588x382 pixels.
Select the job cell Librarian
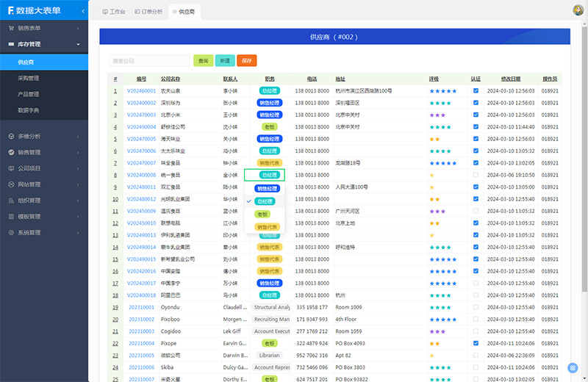point(269,356)
